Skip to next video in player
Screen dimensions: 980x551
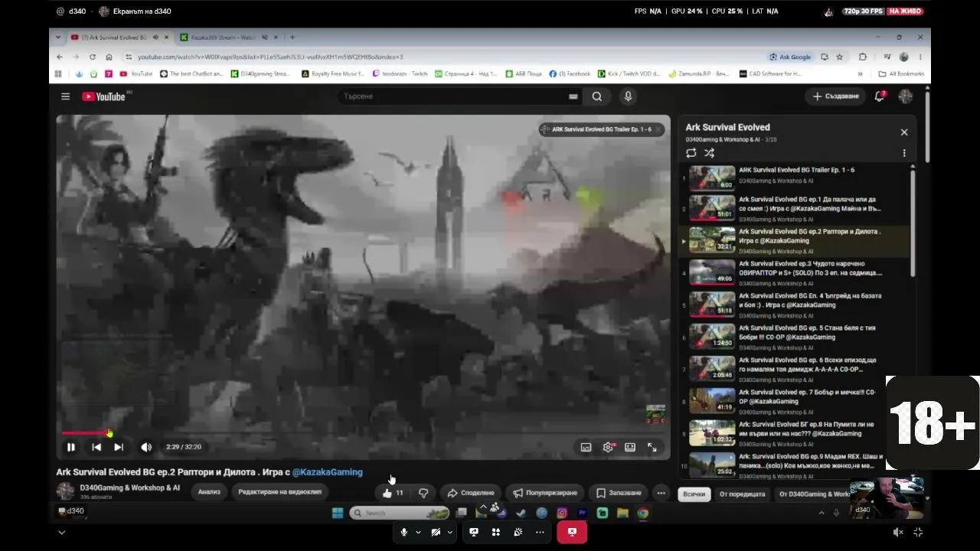pyautogui.click(x=119, y=448)
